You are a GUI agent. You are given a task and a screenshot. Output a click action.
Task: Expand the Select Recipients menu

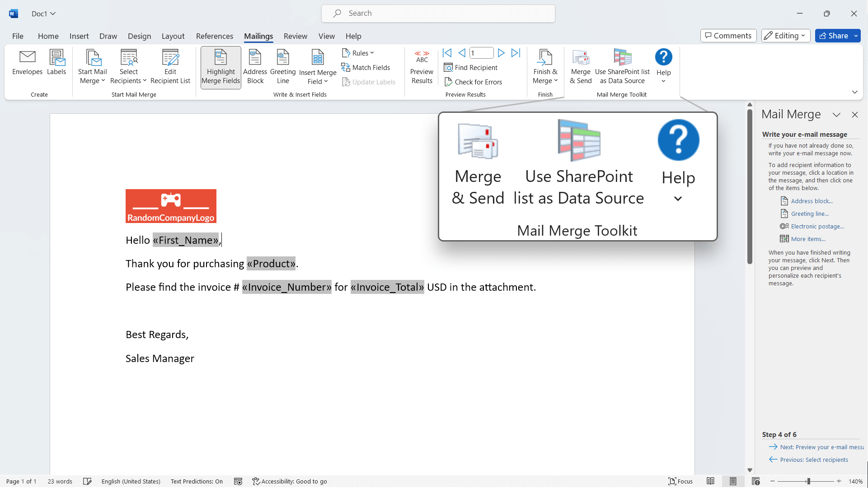point(128,67)
